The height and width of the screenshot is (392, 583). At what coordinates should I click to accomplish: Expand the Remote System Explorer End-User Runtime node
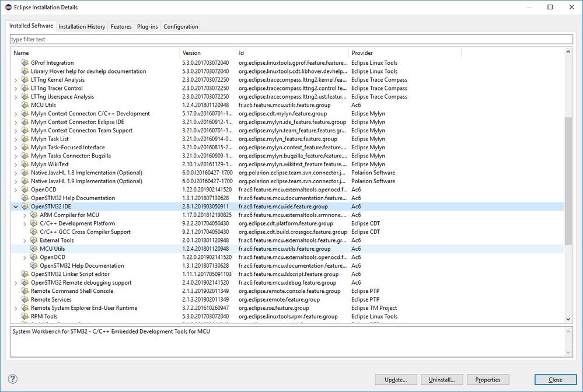pos(16,309)
